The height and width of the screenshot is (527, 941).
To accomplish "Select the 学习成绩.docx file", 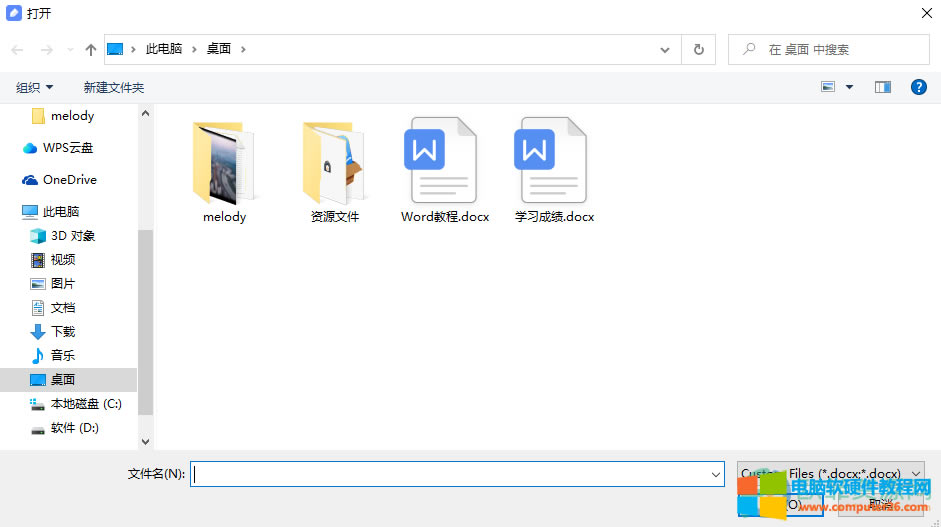I will [554, 163].
